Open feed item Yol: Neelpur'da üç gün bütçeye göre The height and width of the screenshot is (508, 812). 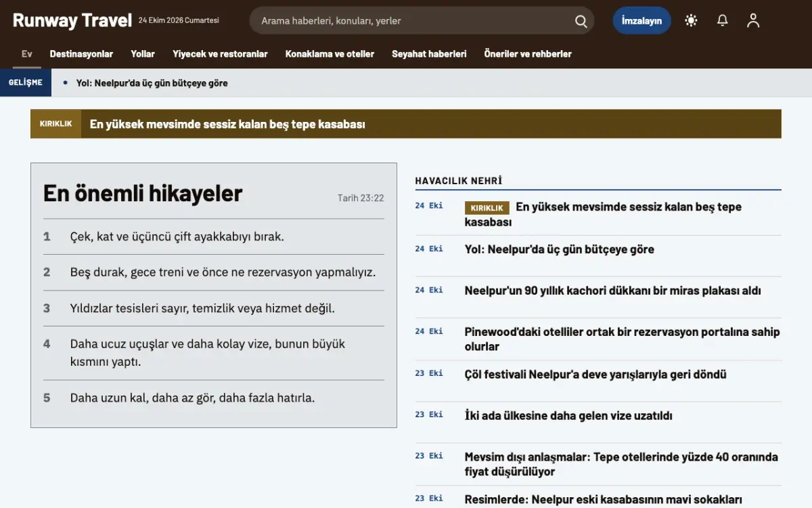point(560,249)
